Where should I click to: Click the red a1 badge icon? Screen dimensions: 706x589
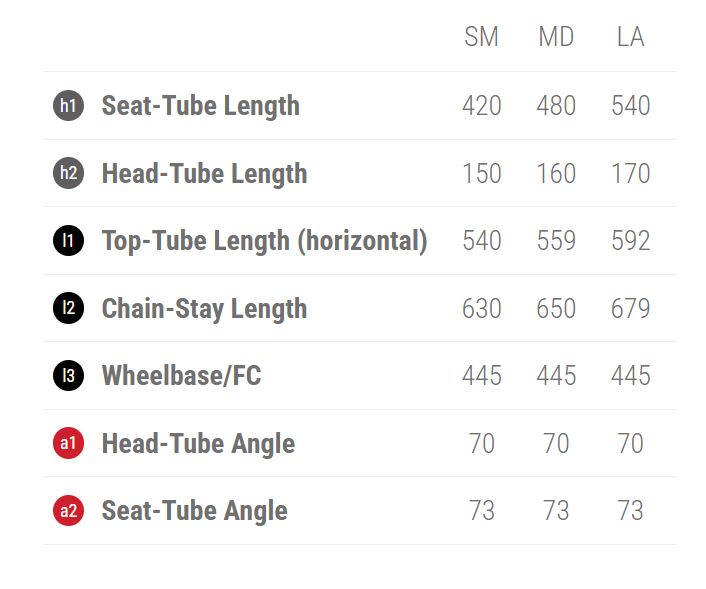68,443
